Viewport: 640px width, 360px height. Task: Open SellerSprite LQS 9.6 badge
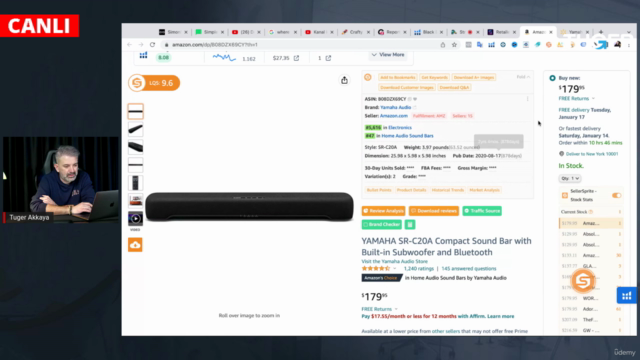click(154, 83)
